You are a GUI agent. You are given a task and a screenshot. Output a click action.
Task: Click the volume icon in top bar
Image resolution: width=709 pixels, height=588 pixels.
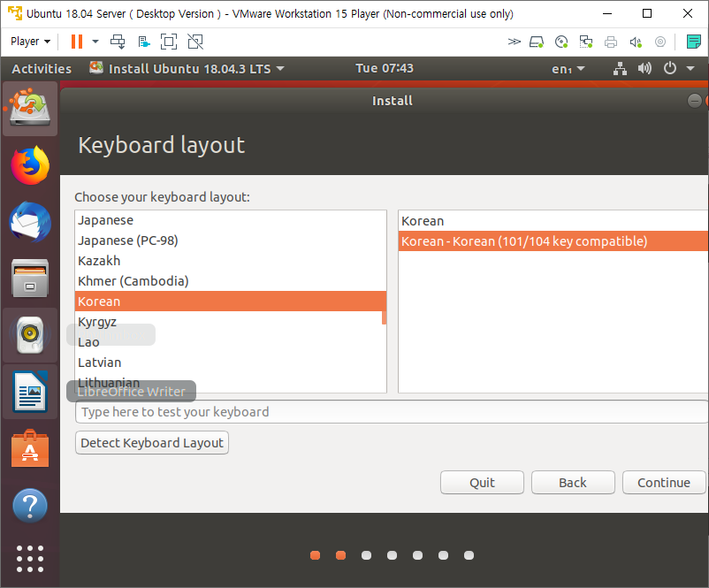[x=644, y=68]
